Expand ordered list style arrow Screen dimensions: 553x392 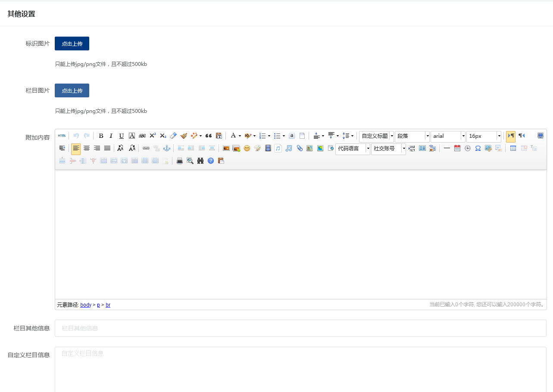pyautogui.click(x=269, y=136)
